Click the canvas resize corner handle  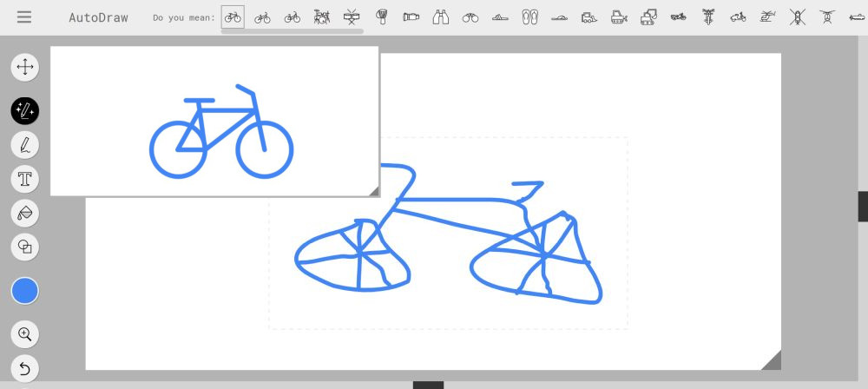click(x=771, y=359)
